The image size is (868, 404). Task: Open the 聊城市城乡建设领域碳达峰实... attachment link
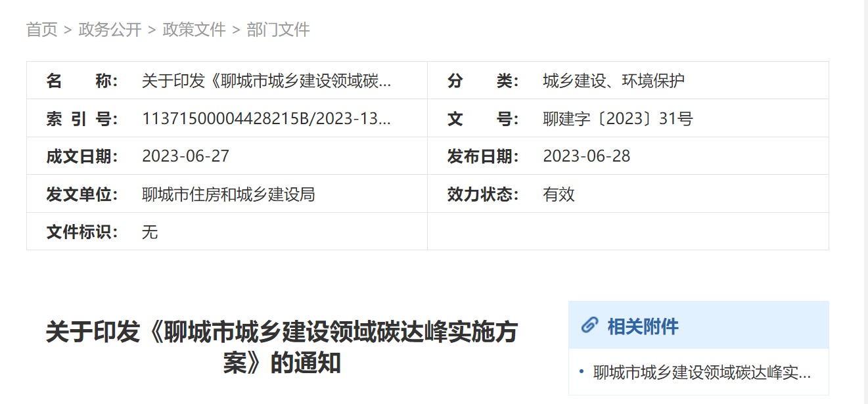pyautogui.click(x=702, y=373)
